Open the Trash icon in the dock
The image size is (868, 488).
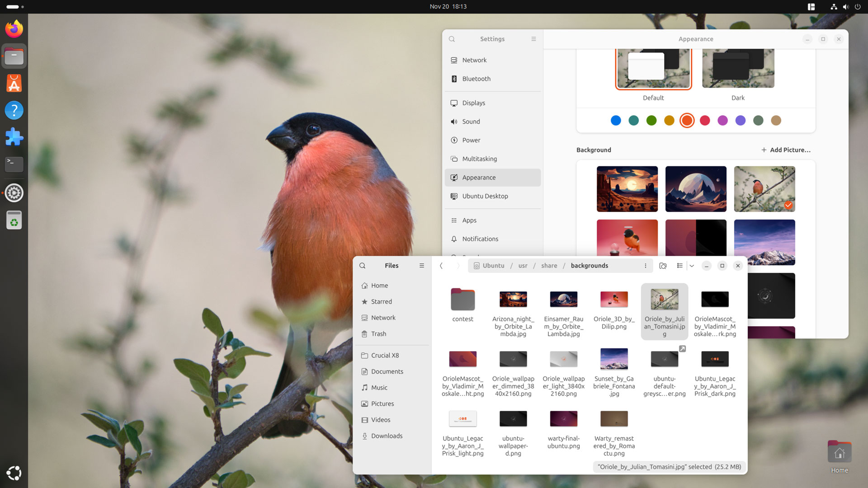coord(14,221)
